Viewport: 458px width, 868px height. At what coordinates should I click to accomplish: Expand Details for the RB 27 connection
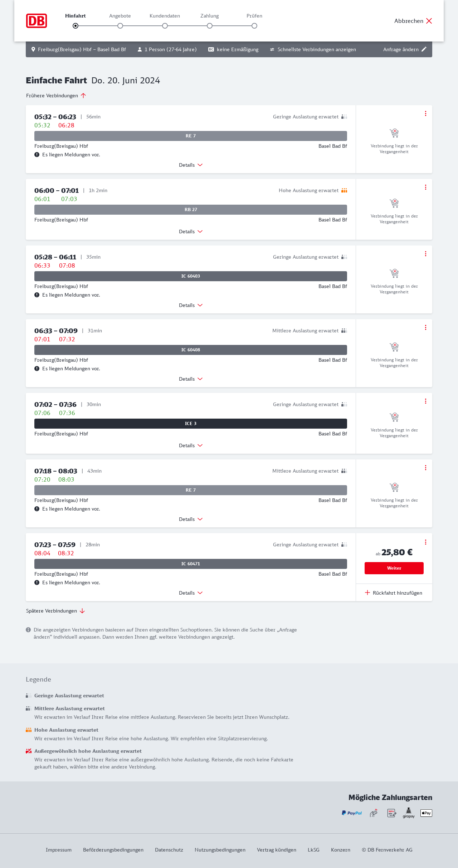191,231
